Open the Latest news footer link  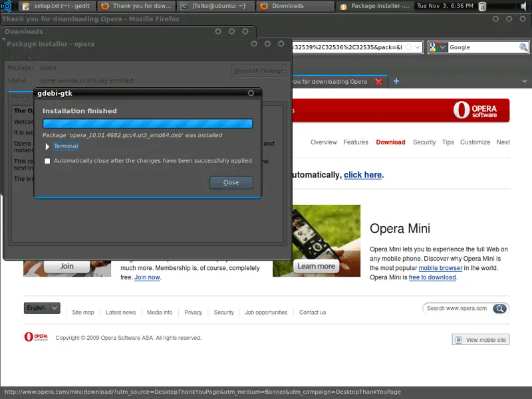tap(121, 313)
